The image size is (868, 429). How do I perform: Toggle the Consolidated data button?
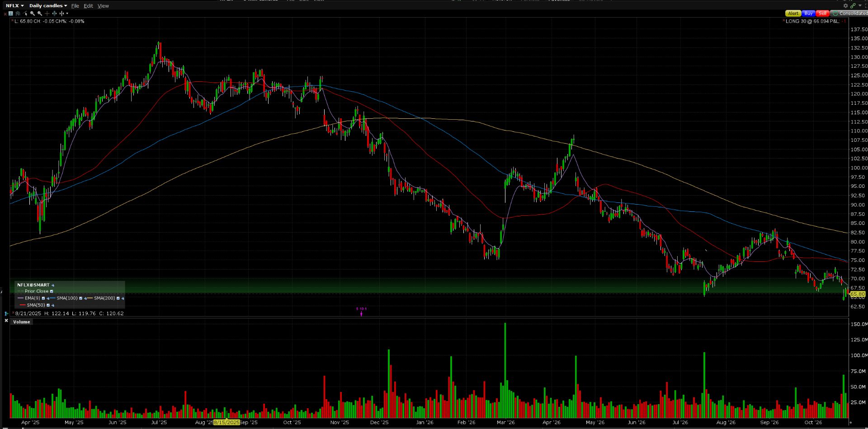(850, 14)
